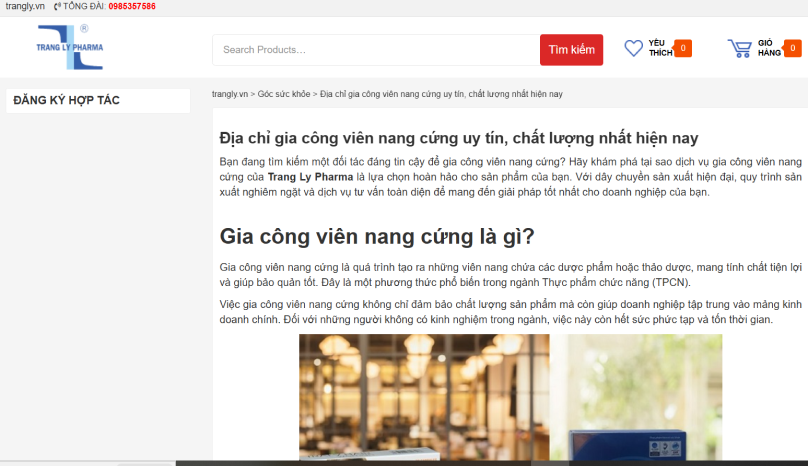Viewport: 808px width, 466px height.
Task: Open the YÊU THÍCH favorites link
Action: (x=660, y=48)
